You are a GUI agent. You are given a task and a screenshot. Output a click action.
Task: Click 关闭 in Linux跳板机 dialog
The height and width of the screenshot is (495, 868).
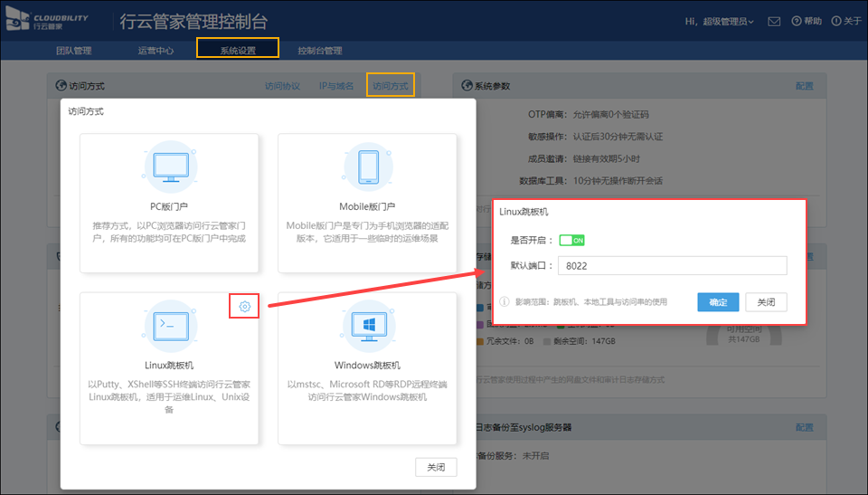tap(766, 302)
